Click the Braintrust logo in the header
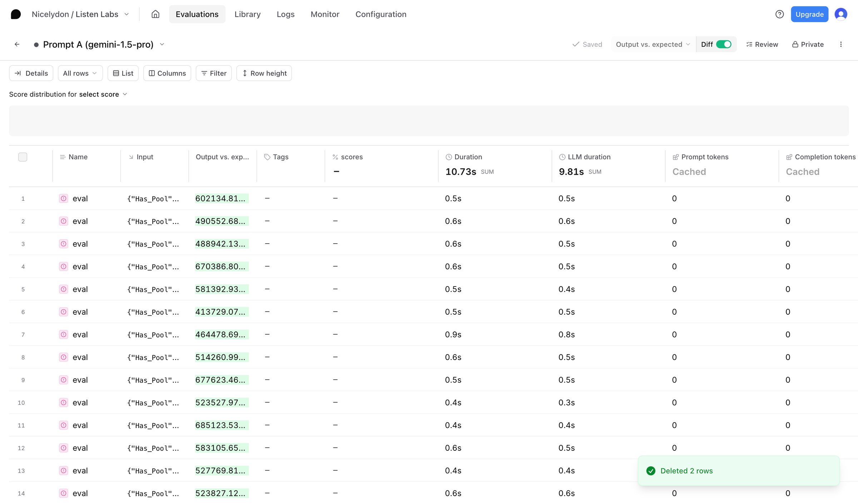Screen dimensions: 858x504 (16, 14)
